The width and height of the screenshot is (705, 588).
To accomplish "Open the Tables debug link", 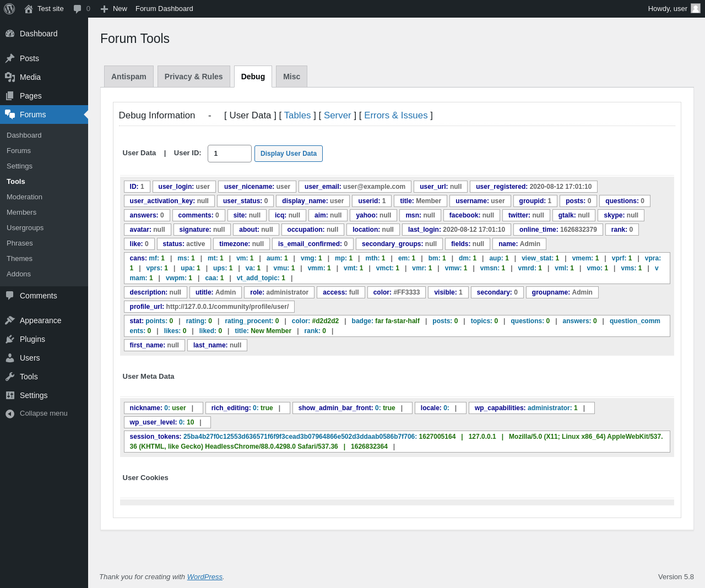I will [297, 115].
